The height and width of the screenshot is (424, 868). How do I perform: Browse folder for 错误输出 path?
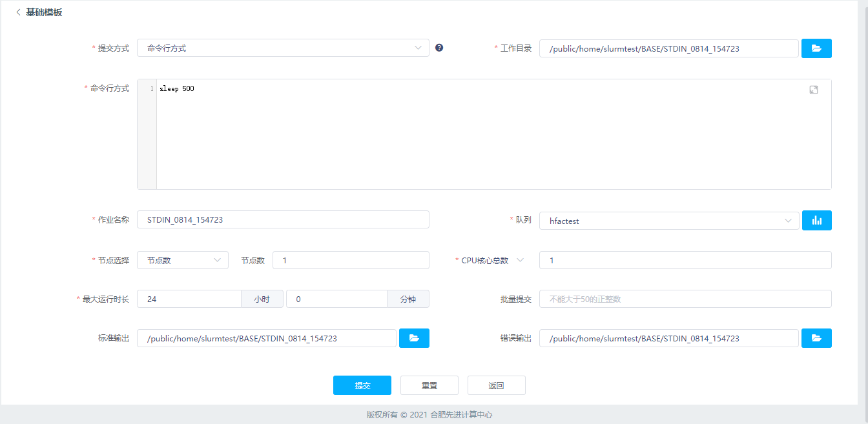pos(816,338)
